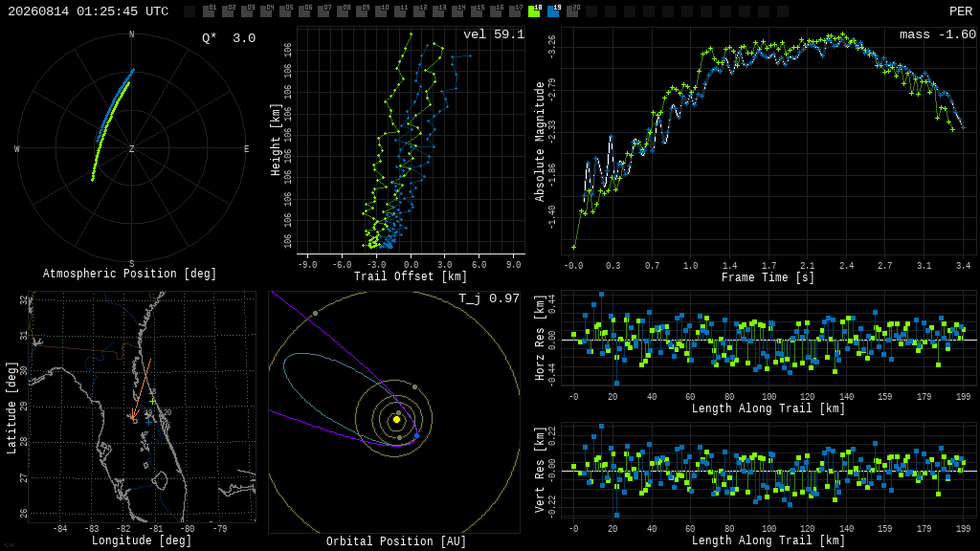Screen dimensions: 980x551
Task: Click the T_j 0.97 Tisserand readout
Action: coord(489,298)
